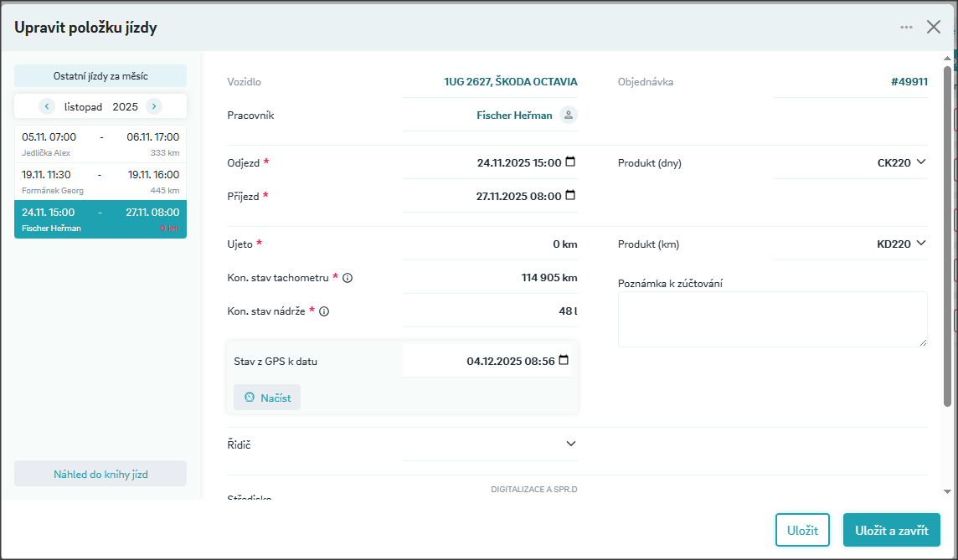Click Uložit a zavřít button
Screen dimensions: 958x560
[891, 530]
